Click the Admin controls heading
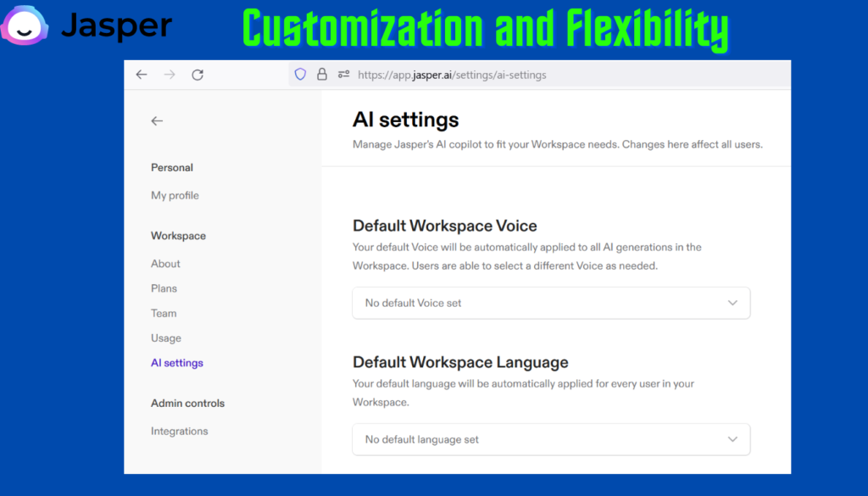Image resolution: width=868 pixels, height=496 pixels. 187,404
